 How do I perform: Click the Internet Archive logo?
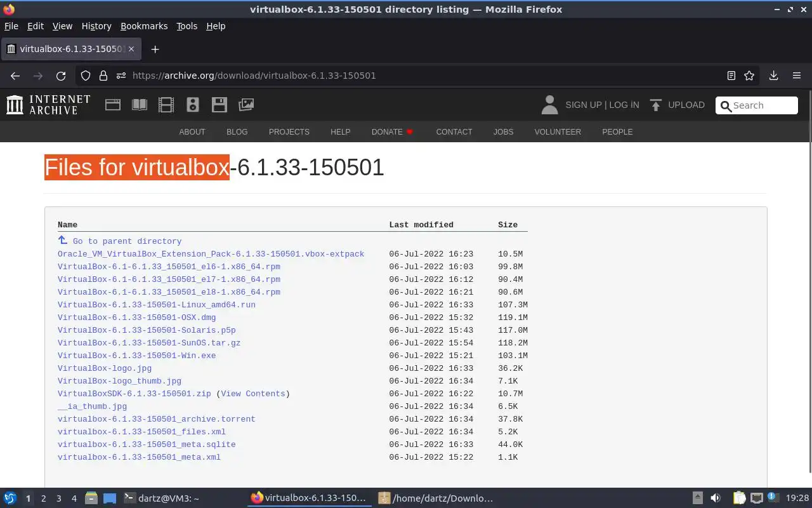(x=48, y=105)
